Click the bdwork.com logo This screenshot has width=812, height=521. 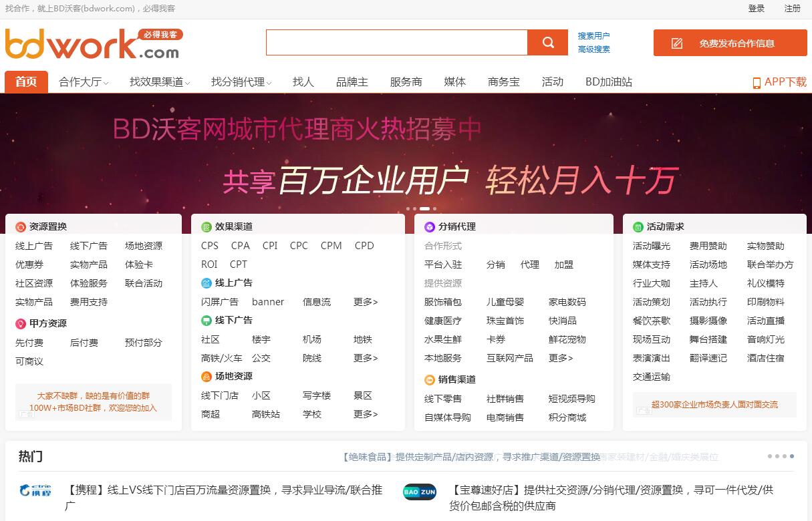coord(92,44)
